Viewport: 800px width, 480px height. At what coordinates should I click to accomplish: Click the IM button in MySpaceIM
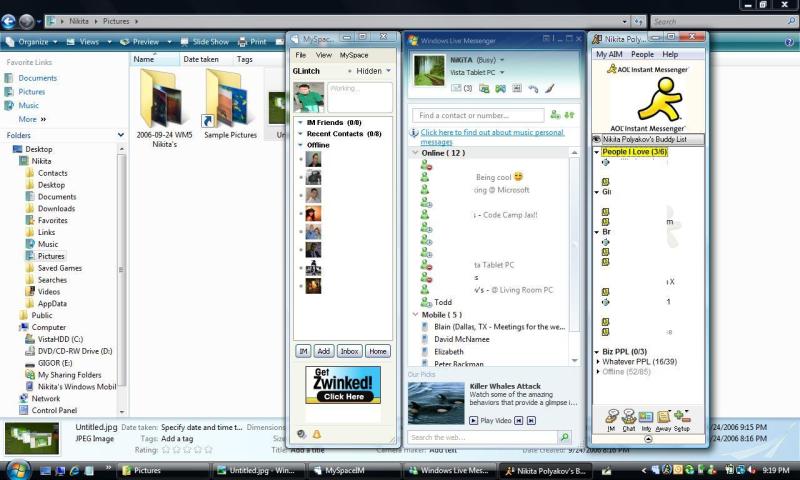(303, 351)
